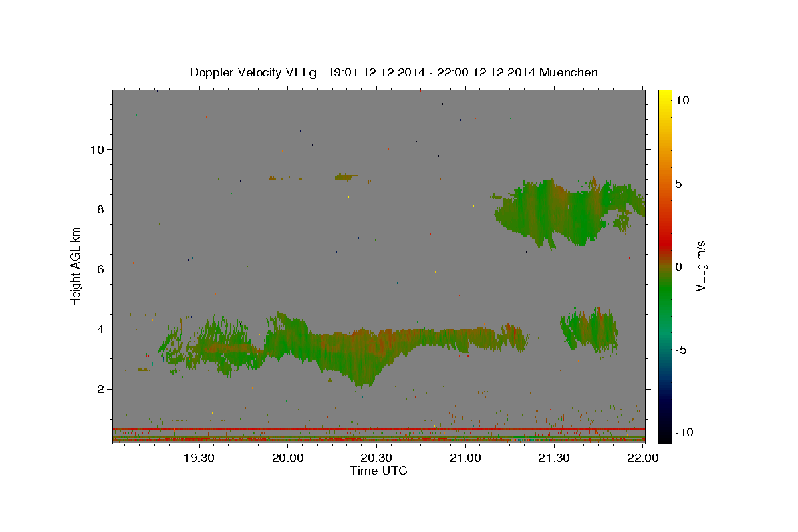
Task: Click the 'Time UTC' axis label
Action: (378, 471)
